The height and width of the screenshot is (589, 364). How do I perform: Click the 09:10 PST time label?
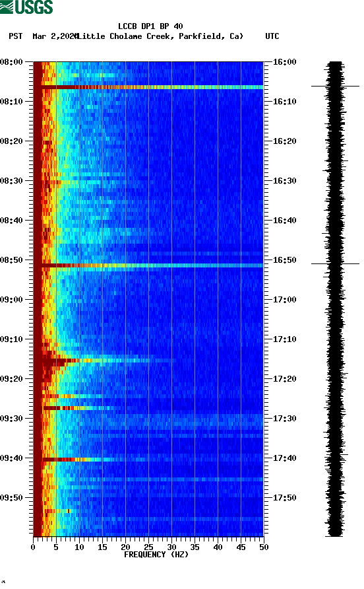tap(12, 339)
